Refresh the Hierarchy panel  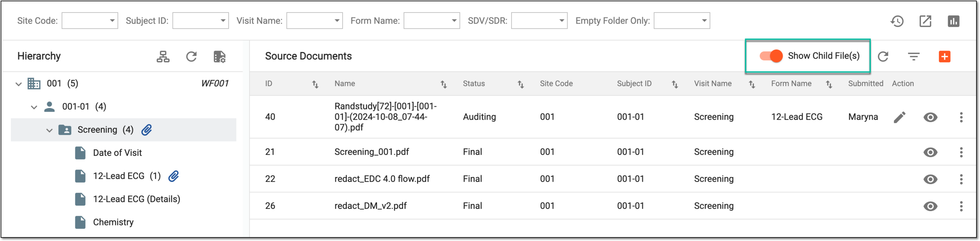point(191,57)
